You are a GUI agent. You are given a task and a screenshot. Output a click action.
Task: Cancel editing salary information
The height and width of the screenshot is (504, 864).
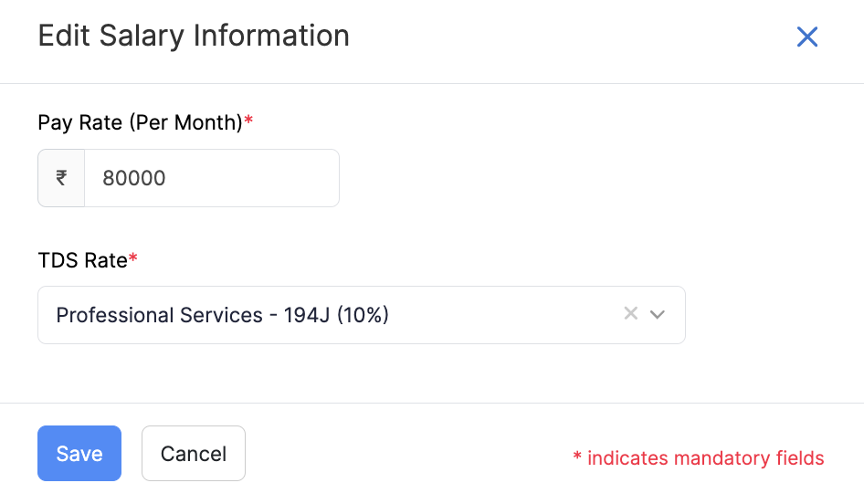194,453
